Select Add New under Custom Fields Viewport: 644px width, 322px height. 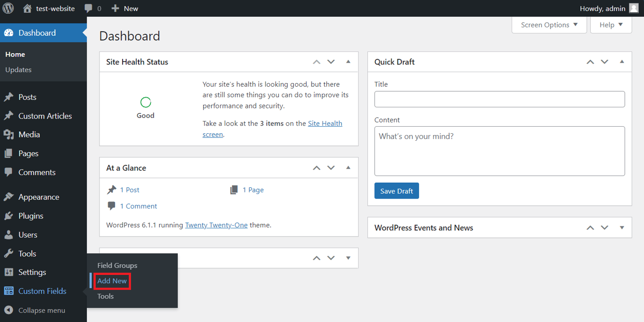112,281
